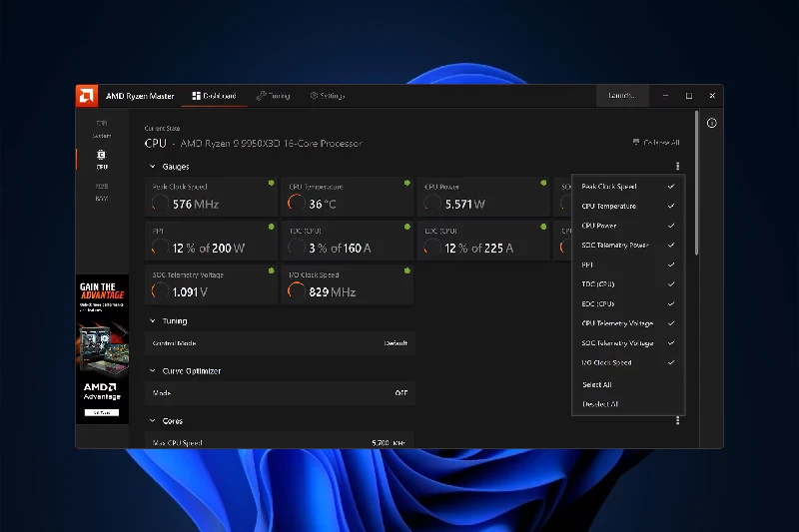Collapse the Tuning section chevron
Viewport: 799px width, 532px height.
pyautogui.click(x=153, y=320)
